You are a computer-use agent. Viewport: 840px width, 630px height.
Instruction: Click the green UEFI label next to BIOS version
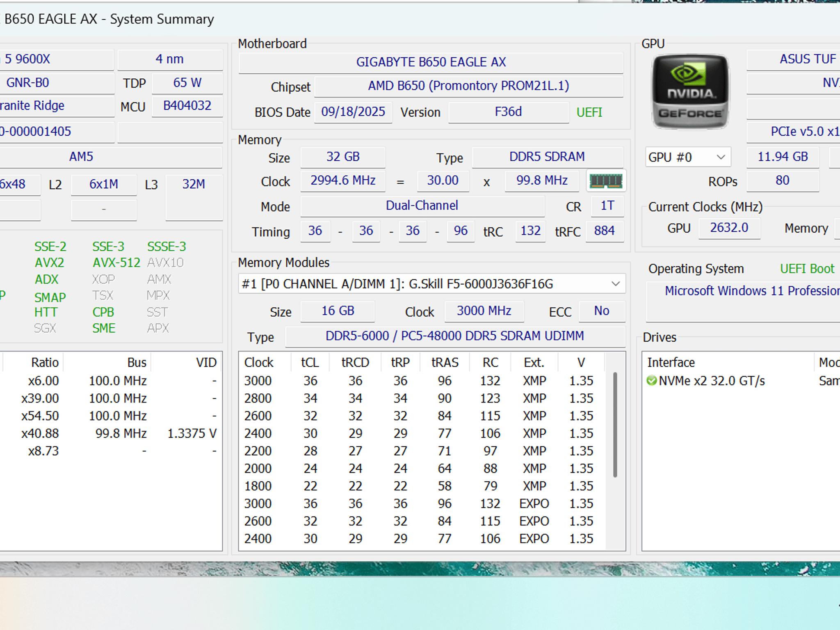(x=589, y=112)
